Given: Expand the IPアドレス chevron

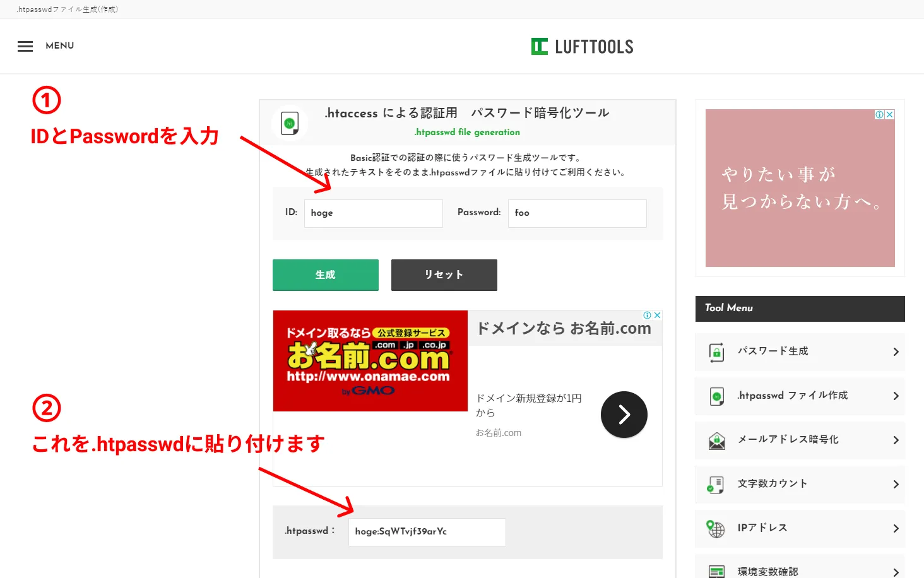Looking at the screenshot, I should coord(896,529).
